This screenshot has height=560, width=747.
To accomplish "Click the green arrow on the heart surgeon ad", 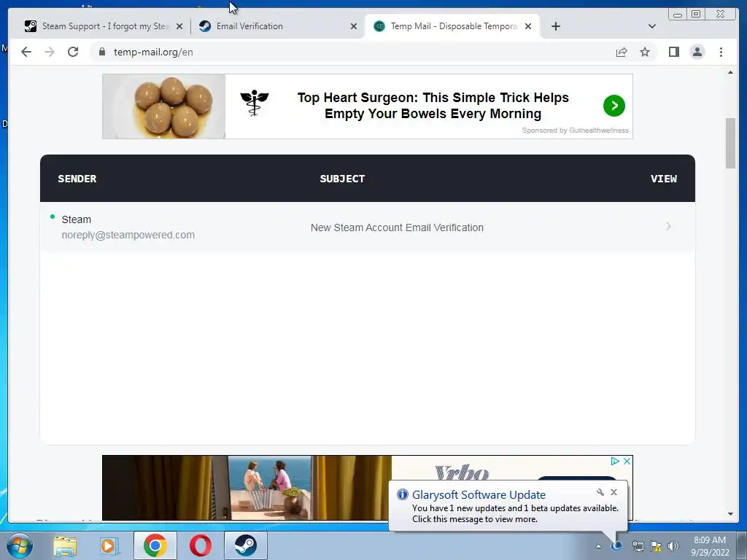I will (614, 106).
